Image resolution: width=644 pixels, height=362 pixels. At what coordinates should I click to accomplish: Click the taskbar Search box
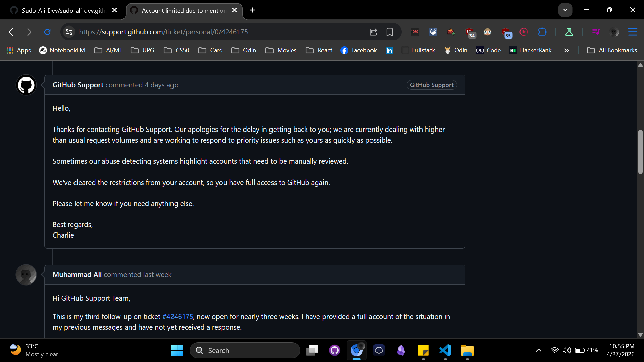(245, 351)
